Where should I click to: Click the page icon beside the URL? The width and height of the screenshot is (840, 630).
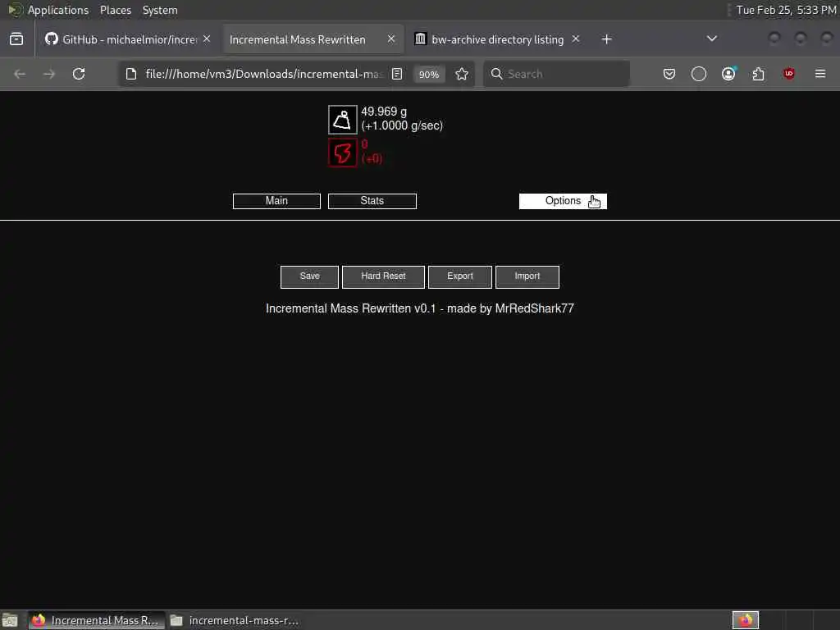pyautogui.click(x=131, y=74)
